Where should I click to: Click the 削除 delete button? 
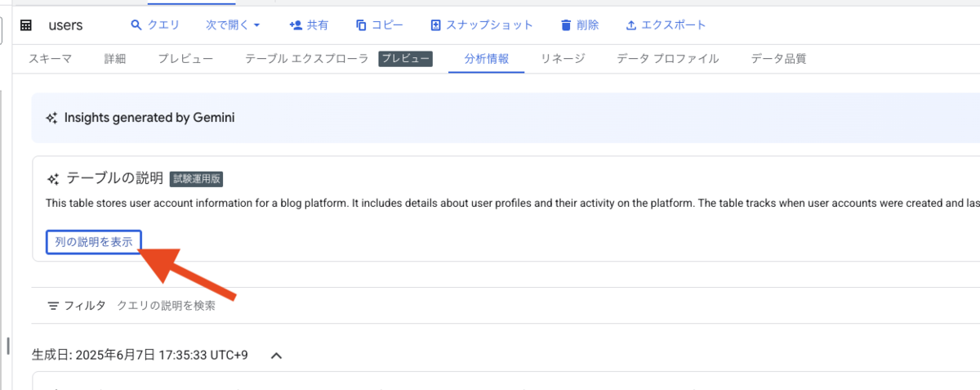click(x=580, y=25)
